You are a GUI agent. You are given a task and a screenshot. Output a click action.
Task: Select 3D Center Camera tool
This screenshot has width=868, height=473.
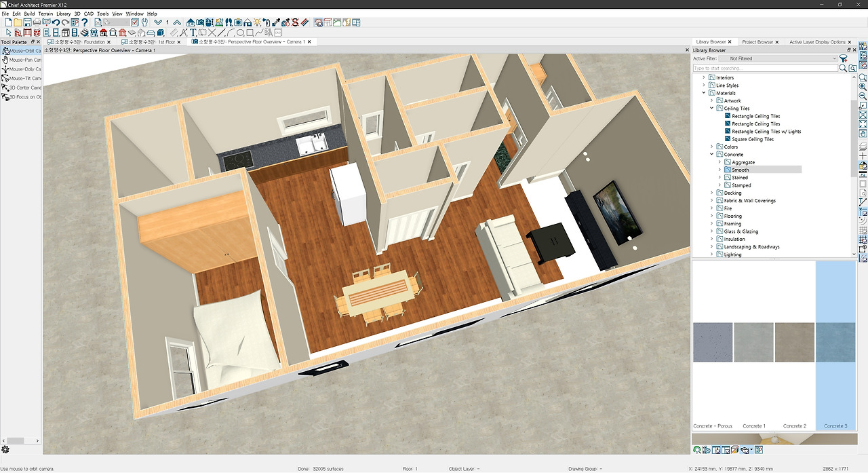[x=21, y=88]
